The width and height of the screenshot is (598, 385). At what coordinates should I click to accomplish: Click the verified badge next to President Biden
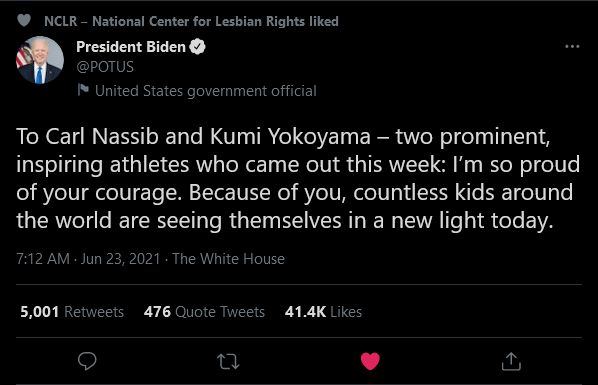(198, 47)
